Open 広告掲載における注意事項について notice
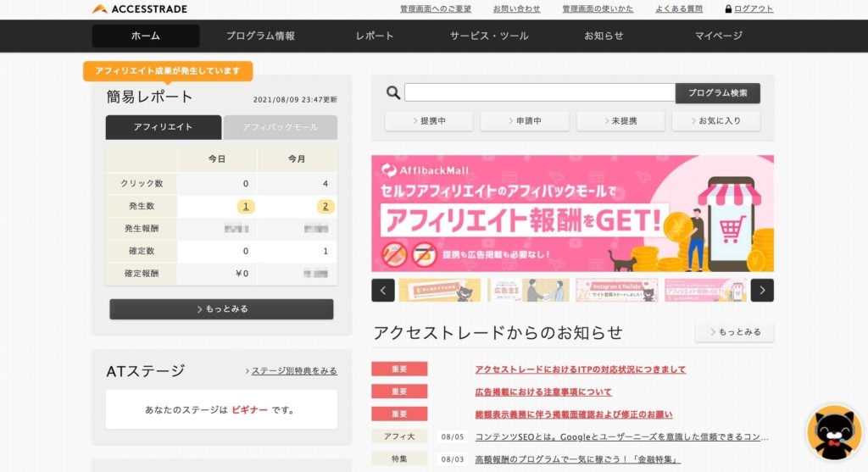 543,391
